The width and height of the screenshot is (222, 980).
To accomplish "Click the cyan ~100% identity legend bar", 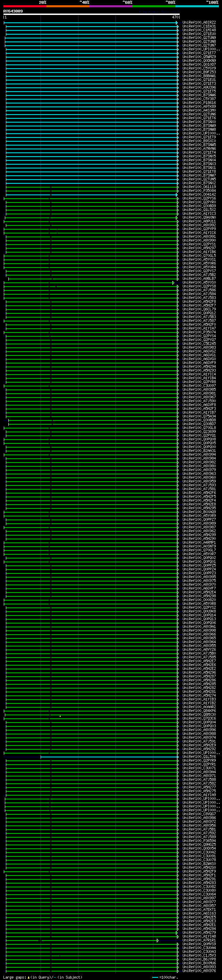I will (197, 6).
